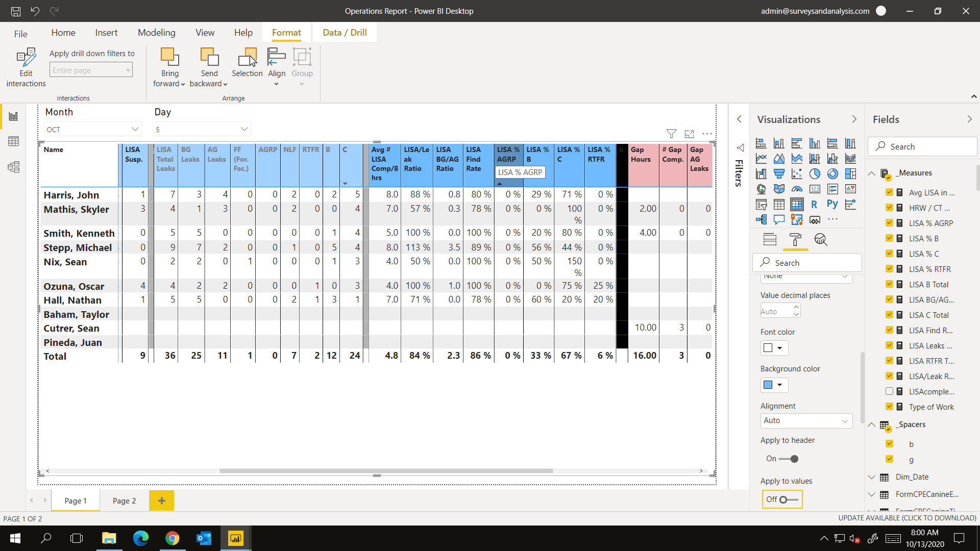This screenshot has width=980, height=551.
Task: Uncheck the LISA % AGRP field
Action: click(x=889, y=223)
